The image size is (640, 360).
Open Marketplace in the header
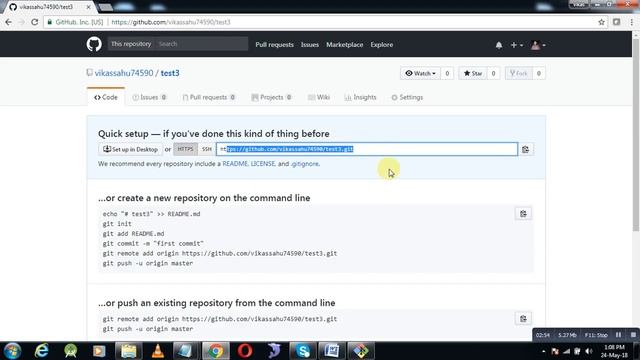click(344, 45)
